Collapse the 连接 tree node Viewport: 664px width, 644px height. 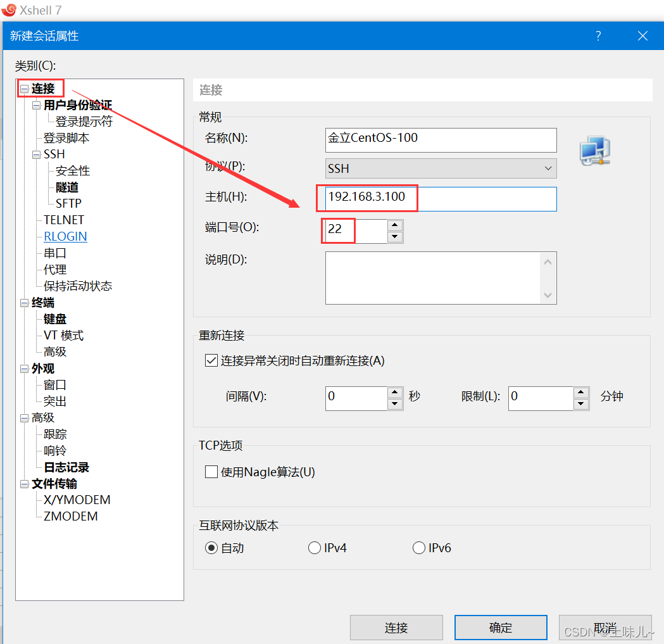tap(25, 89)
